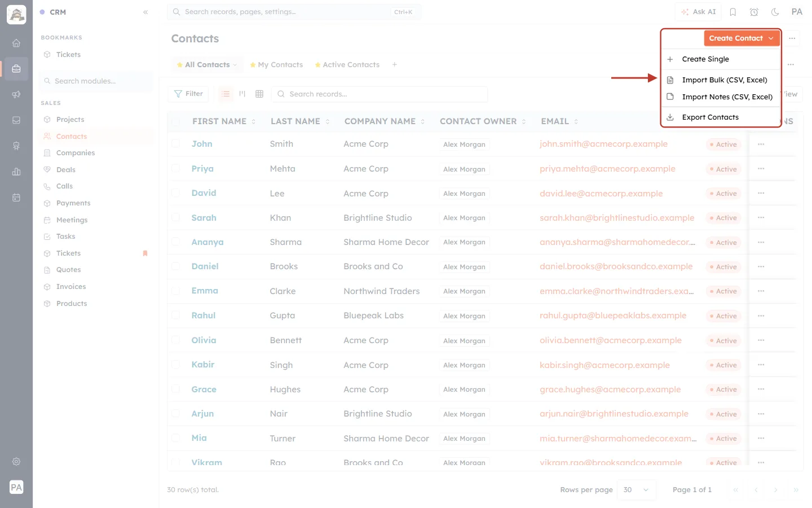Click the bookmark icon in the top bar
Screen dimensions: 812x508
(733, 12)
